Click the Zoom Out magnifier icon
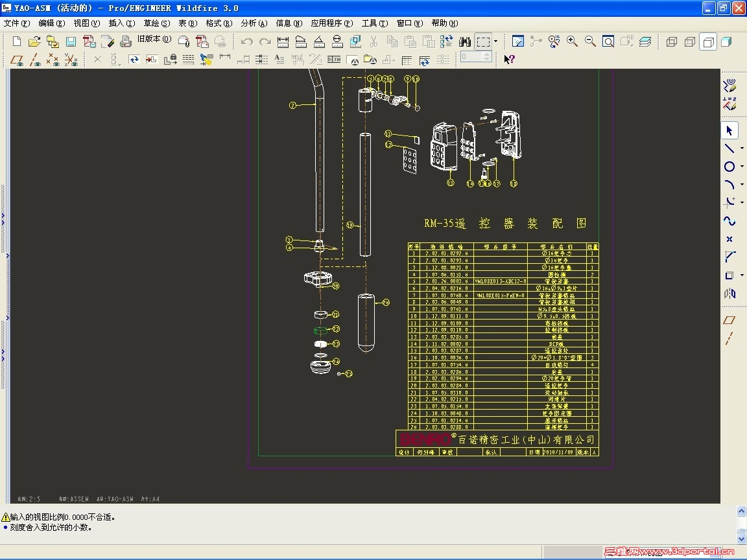The height and width of the screenshot is (560, 747). point(590,41)
